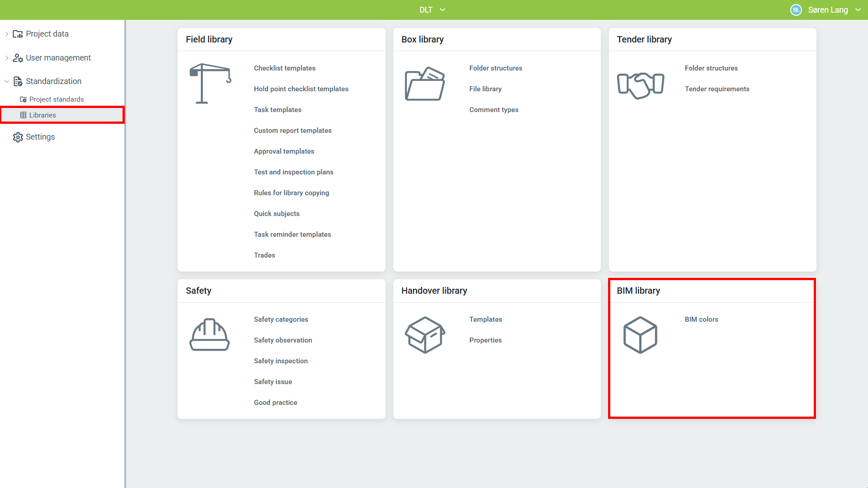The height and width of the screenshot is (488, 868).
Task: Expand the User management section
Action: 7,58
